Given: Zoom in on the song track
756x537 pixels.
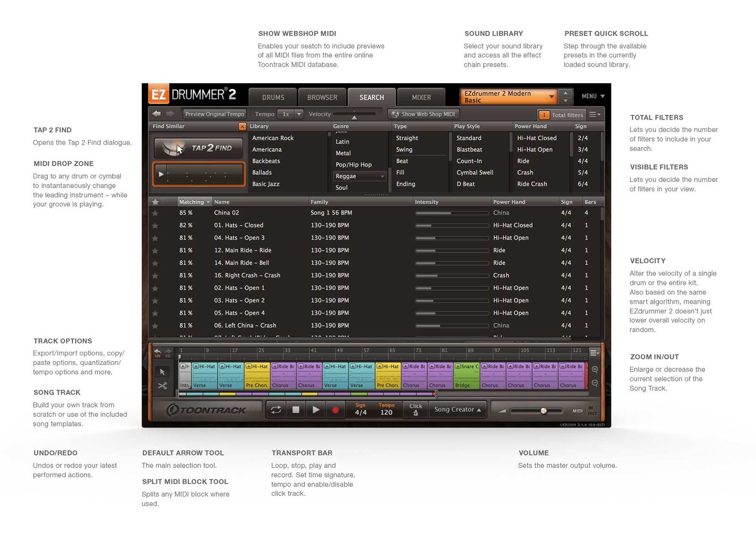Looking at the screenshot, I should click(595, 370).
